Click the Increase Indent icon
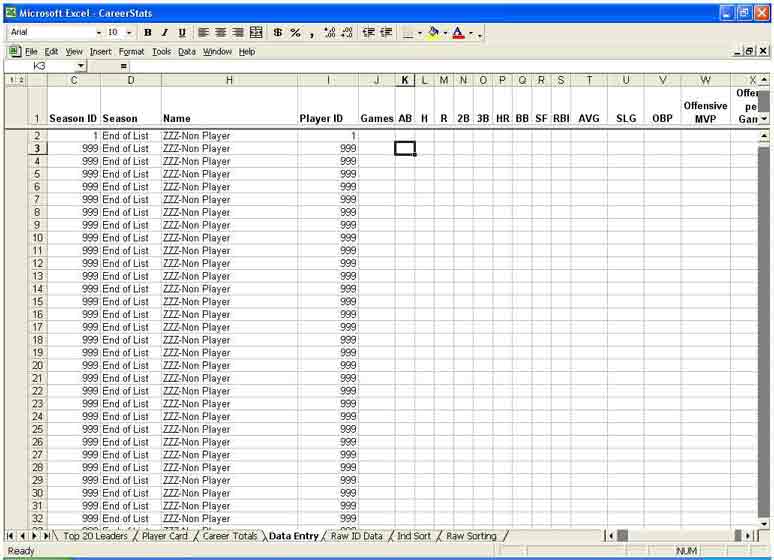 pos(385,33)
